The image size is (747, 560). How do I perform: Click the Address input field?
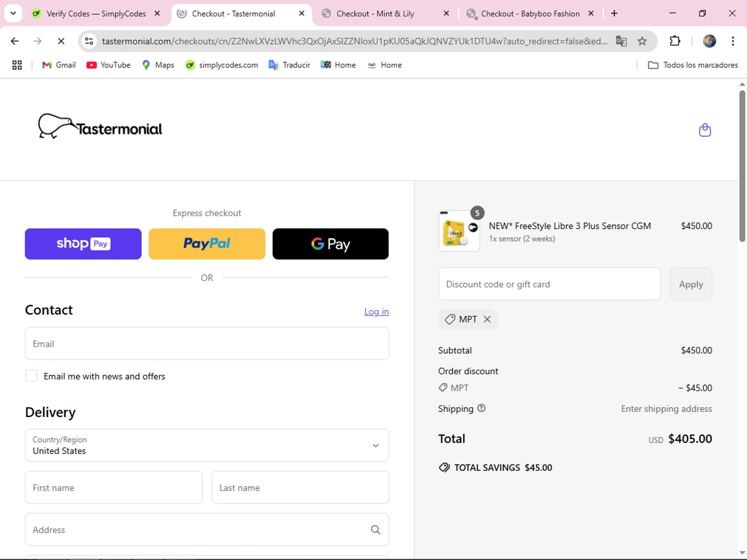(x=207, y=530)
